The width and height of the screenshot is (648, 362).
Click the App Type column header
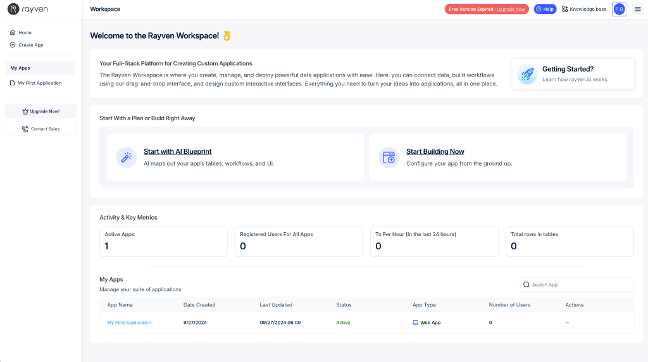click(424, 305)
